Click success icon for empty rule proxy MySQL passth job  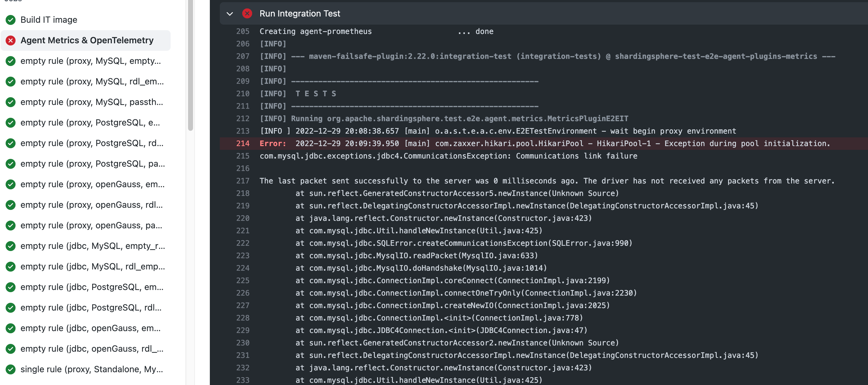[11, 102]
